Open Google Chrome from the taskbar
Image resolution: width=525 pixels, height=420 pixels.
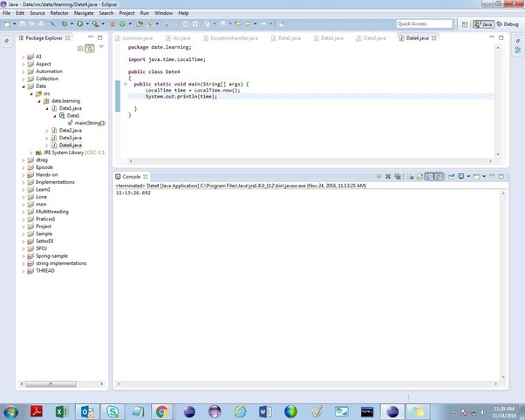click(x=161, y=411)
